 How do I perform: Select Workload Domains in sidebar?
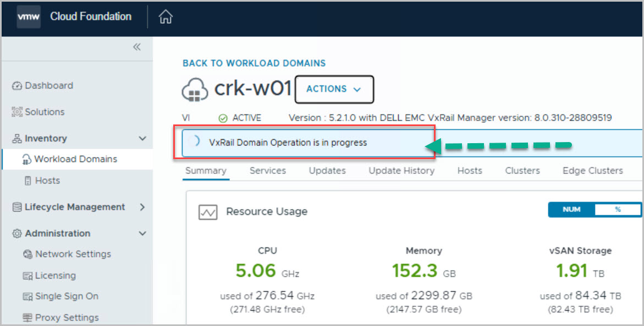(x=75, y=159)
